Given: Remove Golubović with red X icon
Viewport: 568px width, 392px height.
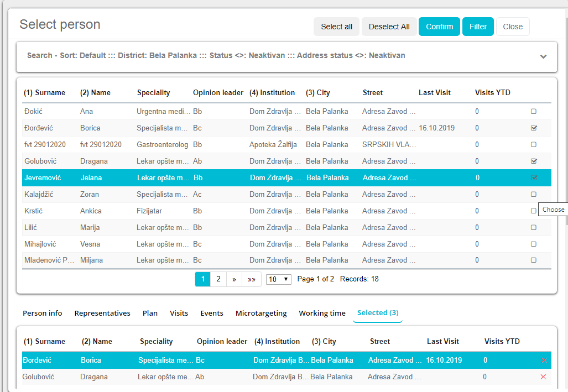Looking at the screenshot, I should coord(543,377).
